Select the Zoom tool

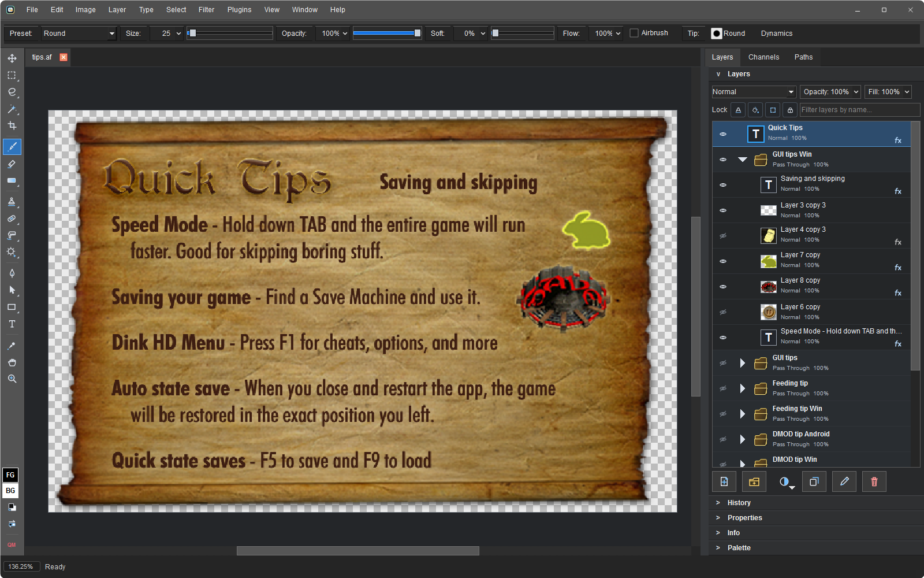click(12, 379)
